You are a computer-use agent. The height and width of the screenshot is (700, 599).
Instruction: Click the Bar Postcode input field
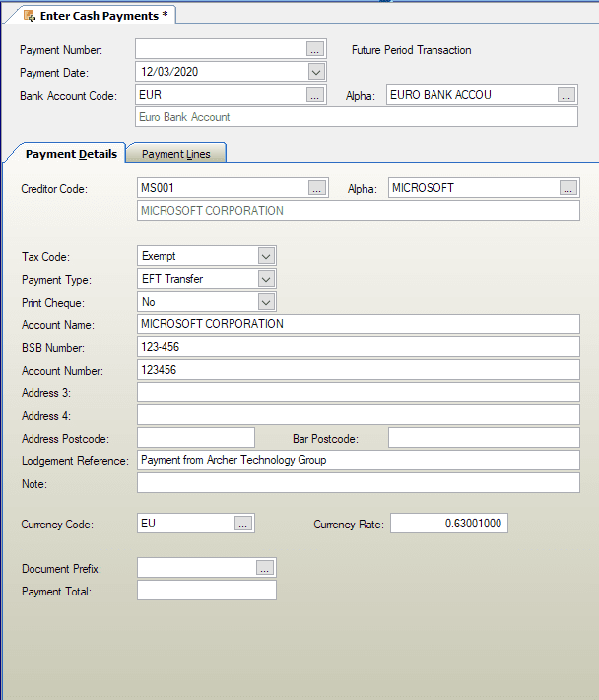coord(484,438)
